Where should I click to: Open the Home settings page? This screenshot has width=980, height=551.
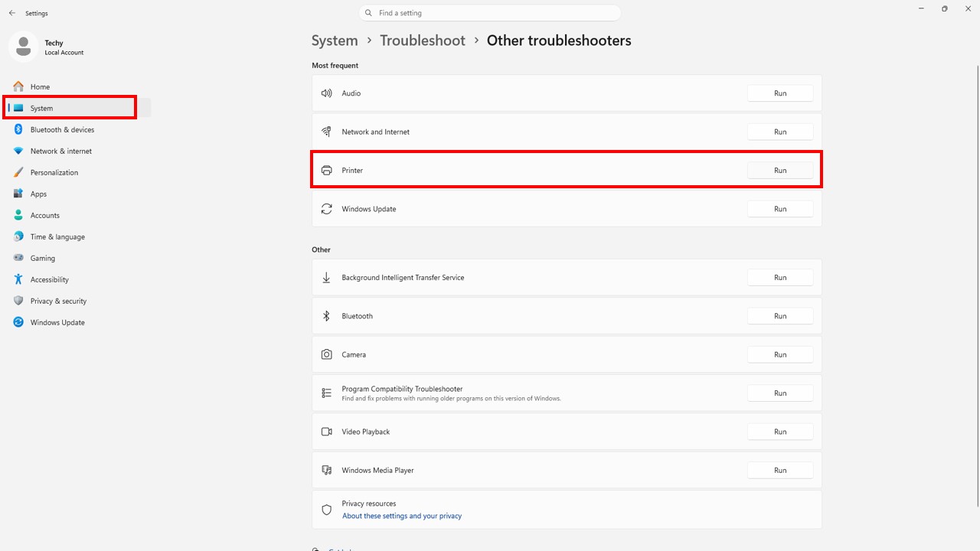click(x=40, y=86)
